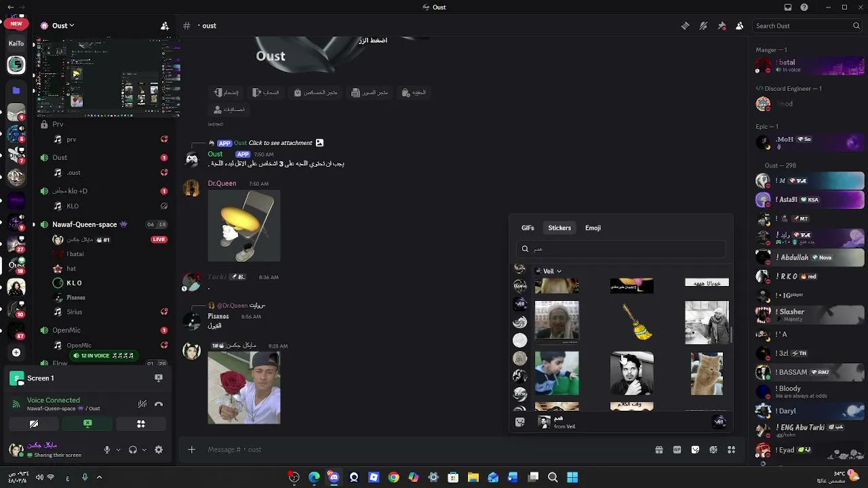Select member ! Slasher in member list
The height and width of the screenshot is (488, 868).
(810, 314)
